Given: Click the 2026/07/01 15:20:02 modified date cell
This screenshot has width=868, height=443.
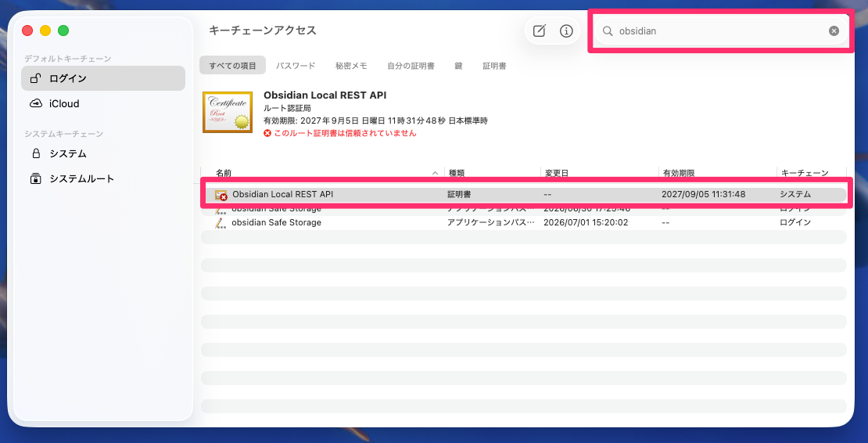Looking at the screenshot, I should [586, 222].
